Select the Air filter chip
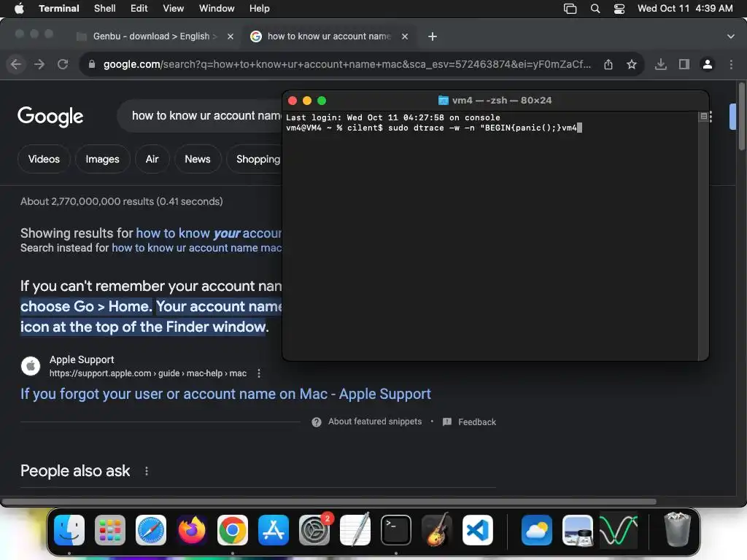Image resolution: width=747 pixels, height=560 pixels. click(152, 159)
